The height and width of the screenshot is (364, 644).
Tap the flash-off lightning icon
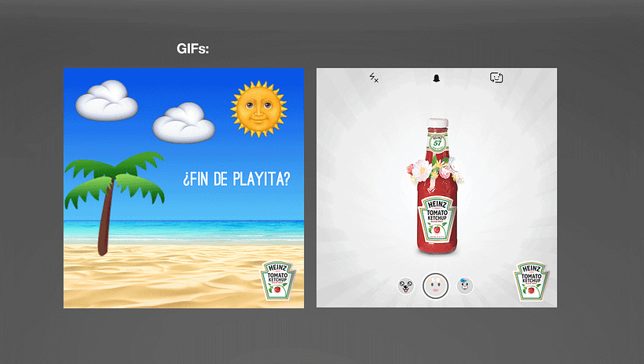point(374,78)
